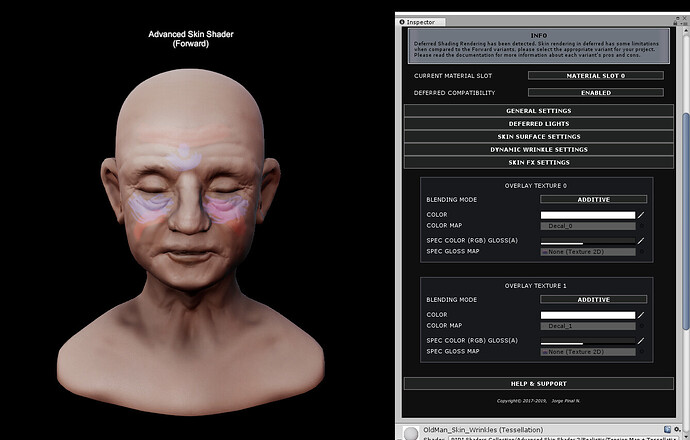Select Overlay Texture 0 None (Texture 2D) field
690x440 pixels.
pyautogui.click(x=588, y=252)
